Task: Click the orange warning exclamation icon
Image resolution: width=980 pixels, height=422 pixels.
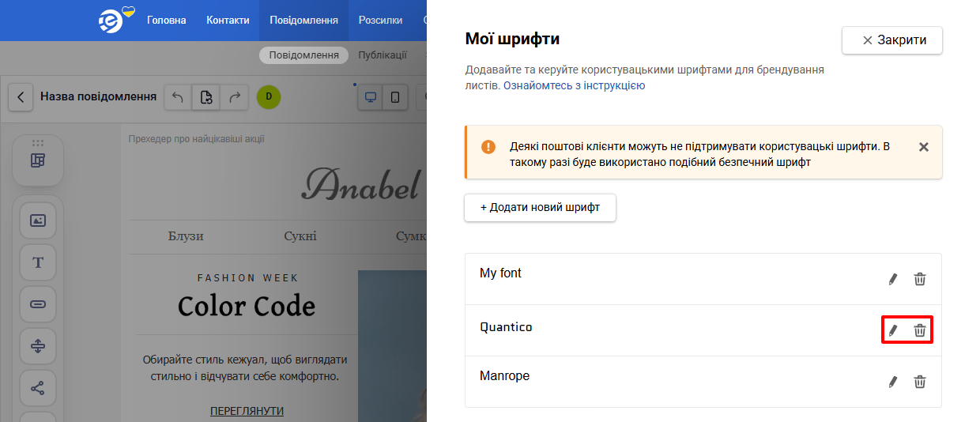Action: [x=488, y=147]
